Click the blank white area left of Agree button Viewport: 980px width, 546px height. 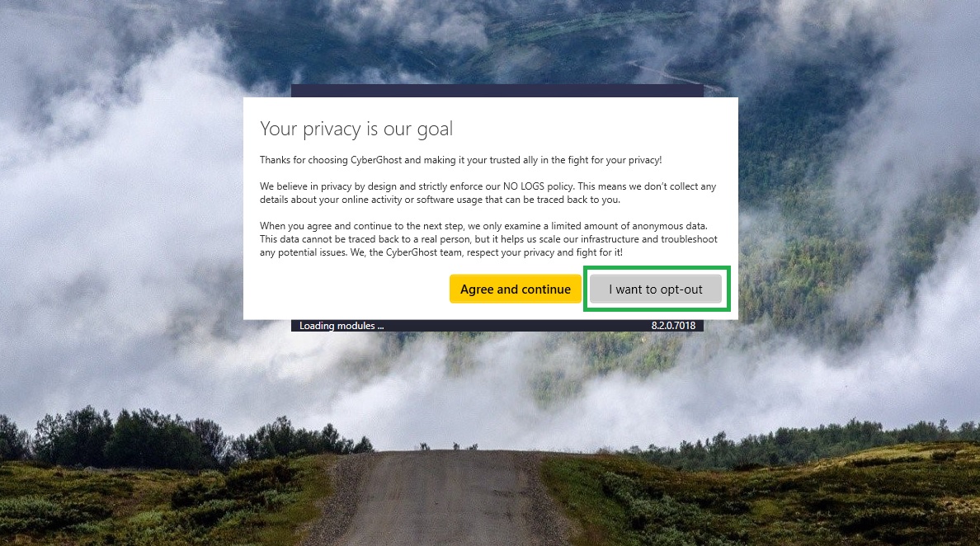pyautogui.click(x=346, y=289)
